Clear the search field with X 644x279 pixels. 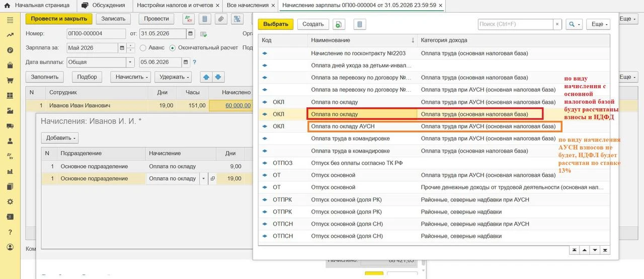coord(557,24)
